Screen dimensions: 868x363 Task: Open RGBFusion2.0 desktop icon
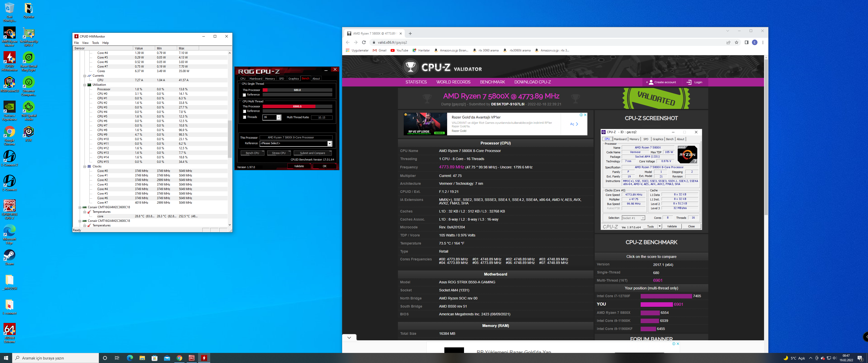click(x=9, y=84)
